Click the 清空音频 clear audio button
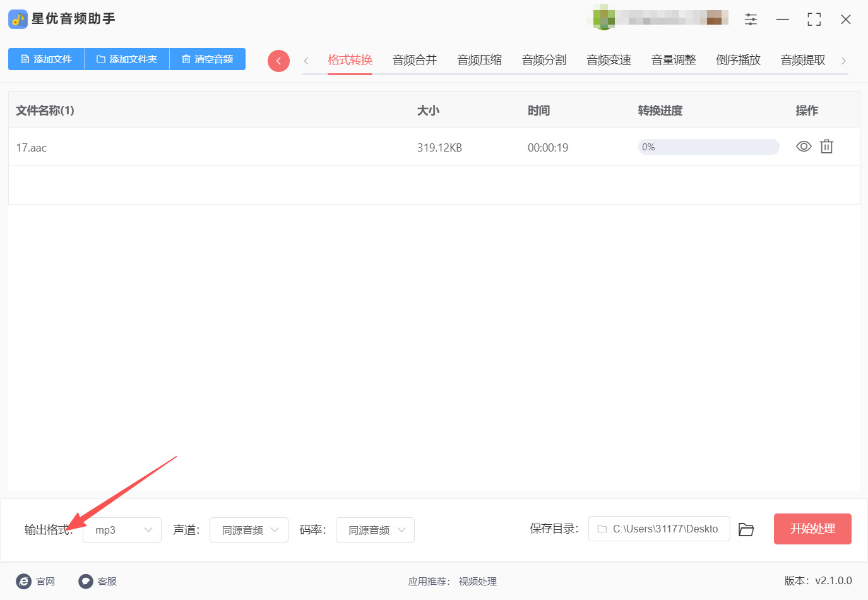 tap(208, 59)
